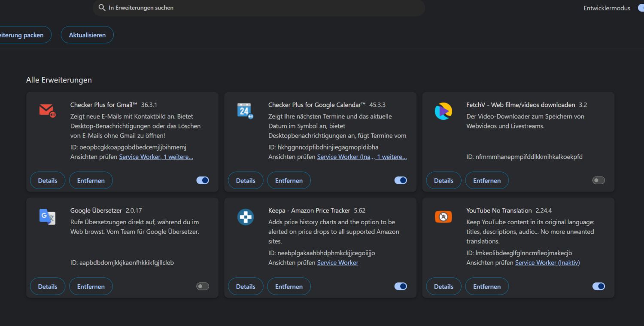Click Checker Plus for Gmail ID text
This screenshot has width=644, height=326.
click(x=128, y=147)
